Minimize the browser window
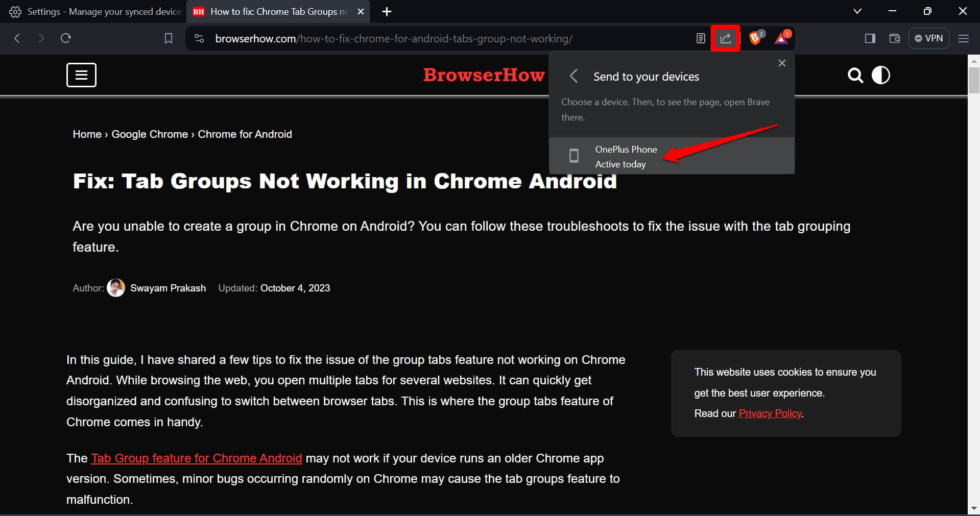The image size is (980, 516). click(x=893, y=11)
